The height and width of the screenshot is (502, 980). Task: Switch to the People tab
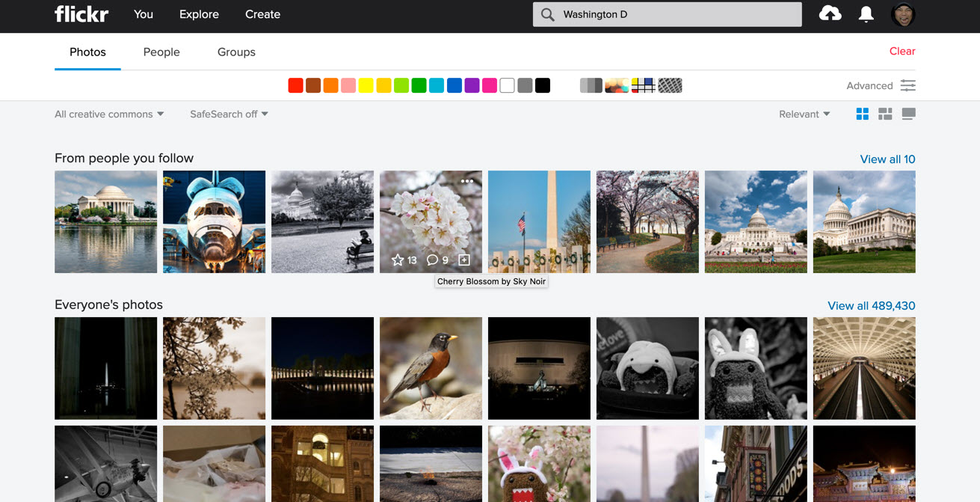[161, 52]
